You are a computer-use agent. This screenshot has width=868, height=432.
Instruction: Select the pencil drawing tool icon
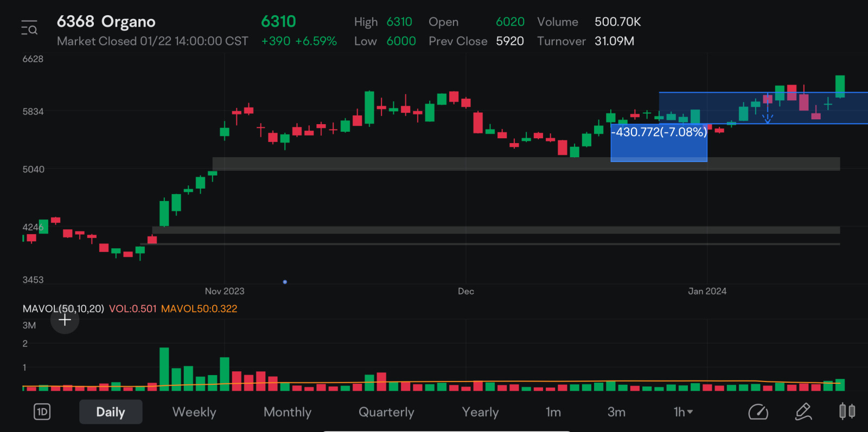coord(803,412)
